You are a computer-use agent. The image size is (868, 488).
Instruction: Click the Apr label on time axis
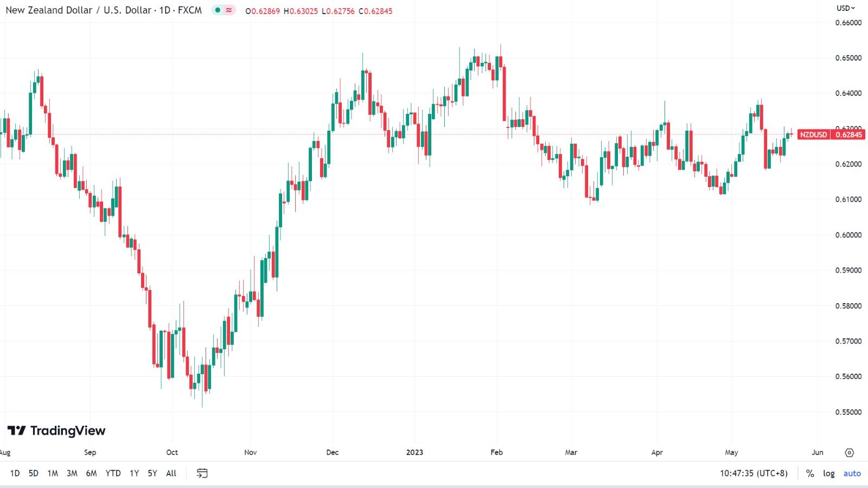tap(657, 452)
